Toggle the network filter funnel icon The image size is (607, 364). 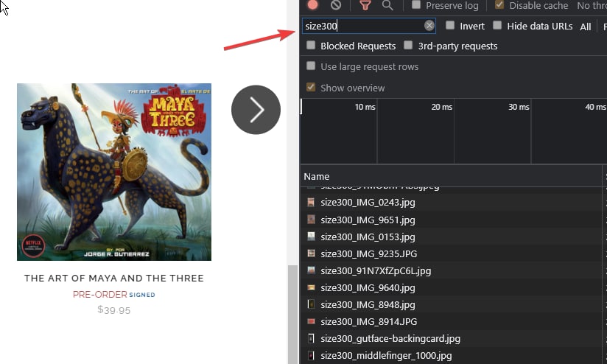coord(365,5)
